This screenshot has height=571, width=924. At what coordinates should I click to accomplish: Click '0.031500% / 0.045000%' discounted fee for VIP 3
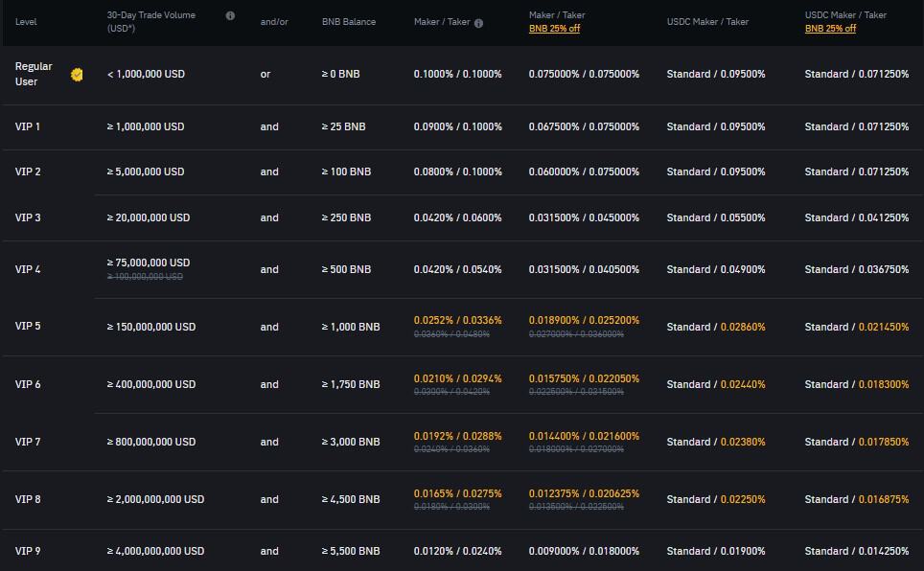click(x=584, y=217)
